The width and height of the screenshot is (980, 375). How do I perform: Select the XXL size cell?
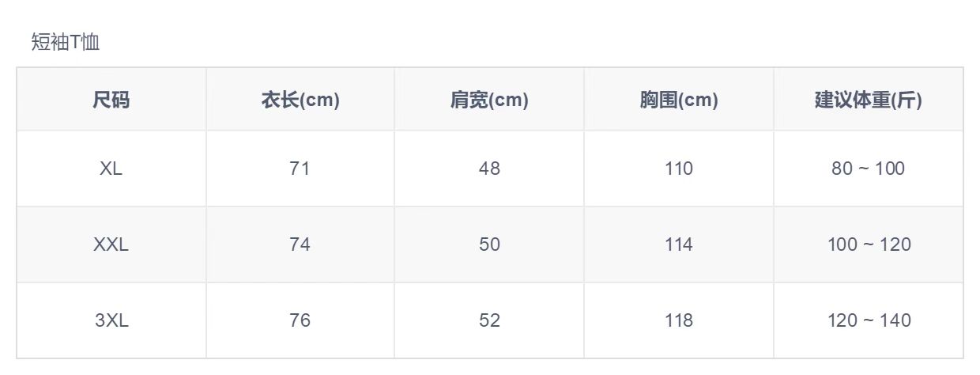111,244
